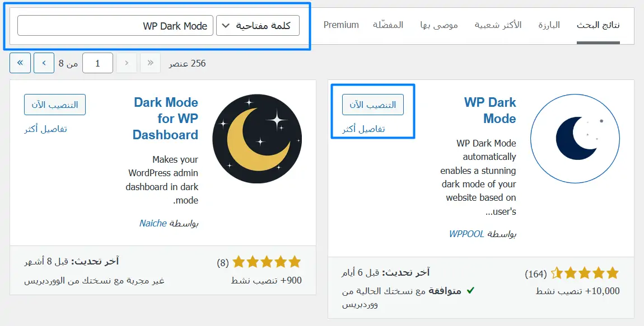Image resolution: width=644 pixels, height=326 pixels.
Task: Click the WP Dark Mode star rating
Action: coord(585,273)
